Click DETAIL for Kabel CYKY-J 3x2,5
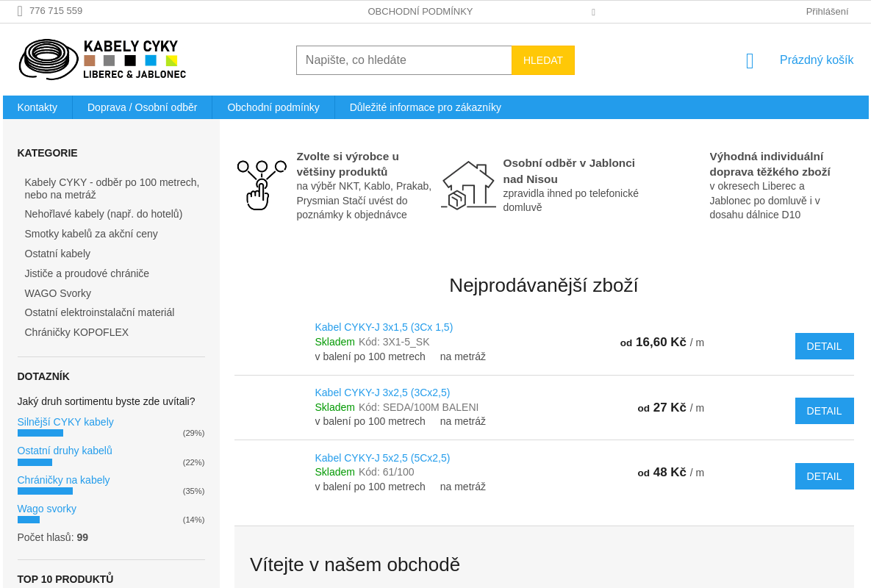The image size is (882, 588). click(x=824, y=411)
